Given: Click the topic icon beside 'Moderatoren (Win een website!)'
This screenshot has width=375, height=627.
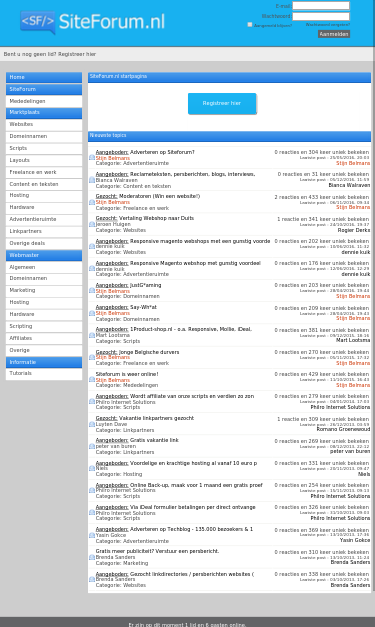Looking at the screenshot, I should (92, 202).
